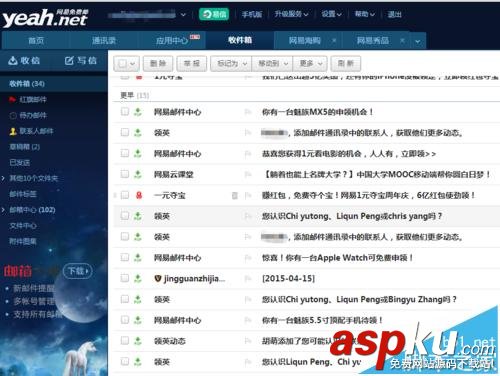Click attachment icon on 一元夺宝 row

pos(235,195)
